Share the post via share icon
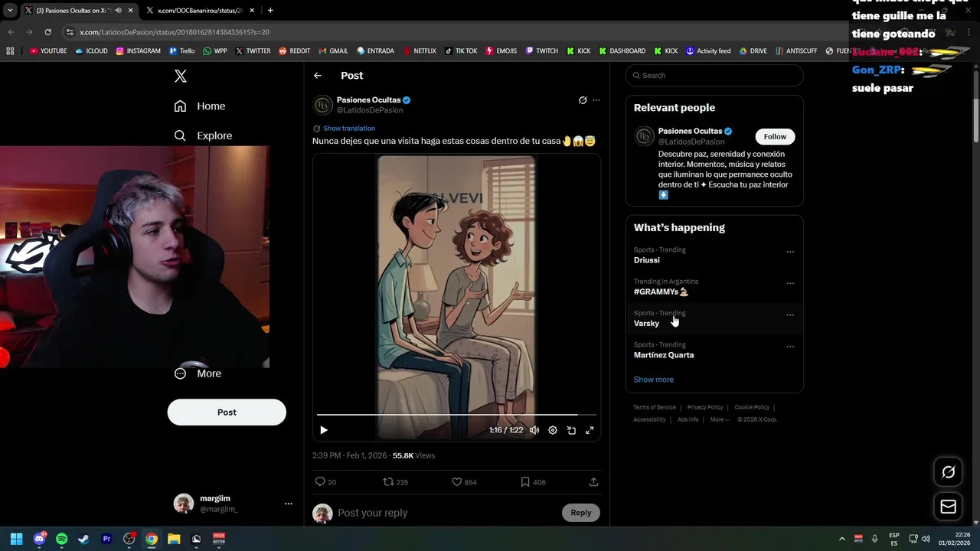The width and height of the screenshot is (980, 551). (x=593, y=482)
